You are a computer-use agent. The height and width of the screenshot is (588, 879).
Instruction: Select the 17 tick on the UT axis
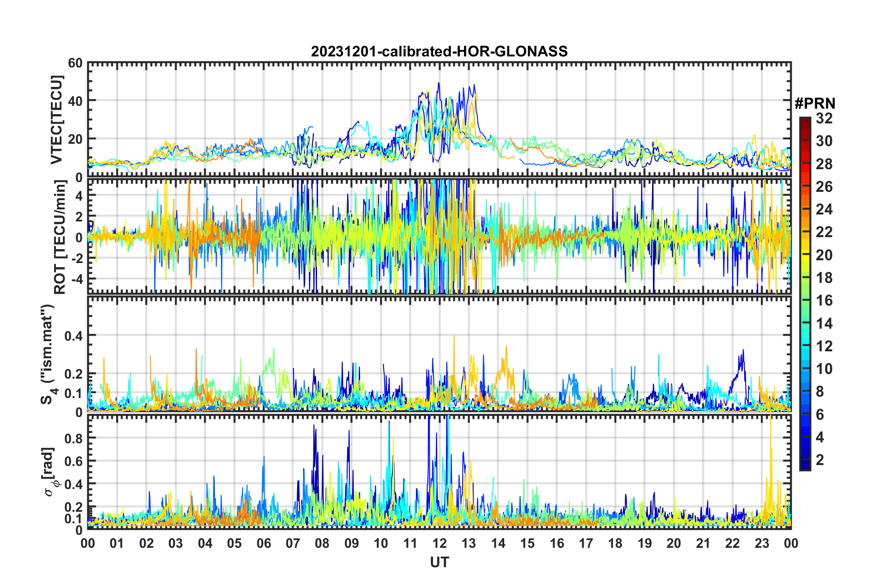pos(586,543)
